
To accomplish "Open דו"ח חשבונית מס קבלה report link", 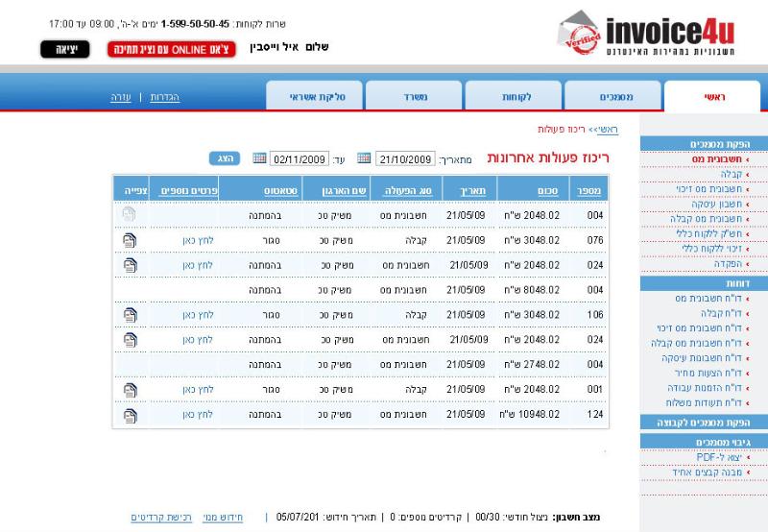I will coord(697,343).
